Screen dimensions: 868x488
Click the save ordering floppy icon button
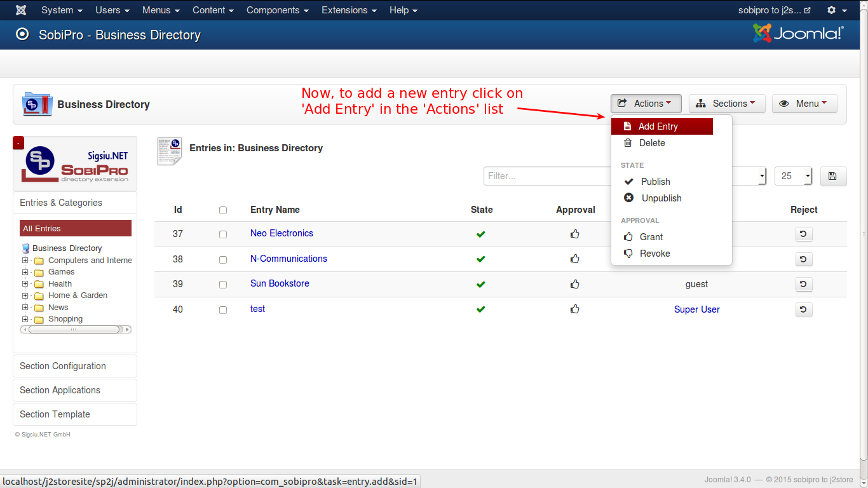click(x=834, y=176)
